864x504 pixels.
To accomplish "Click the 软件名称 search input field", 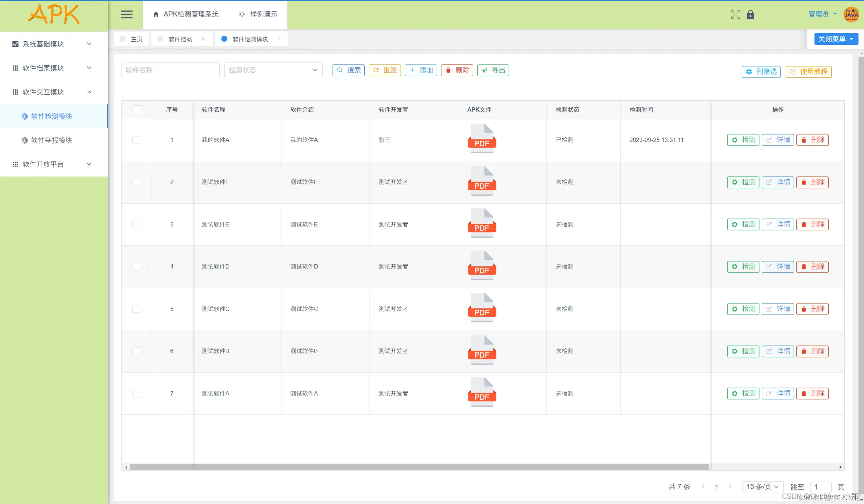I will 170,70.
